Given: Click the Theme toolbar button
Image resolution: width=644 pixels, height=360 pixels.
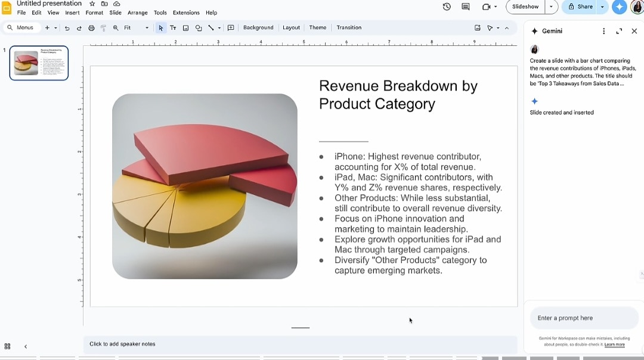Looking at the screenshot, I should 317,27.
